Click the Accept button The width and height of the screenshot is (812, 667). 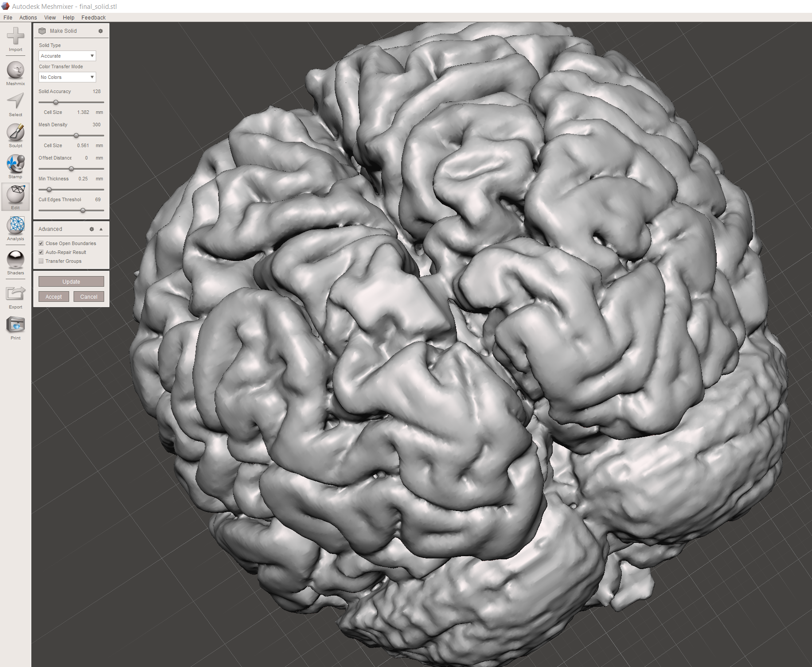[x=54, y=296]
